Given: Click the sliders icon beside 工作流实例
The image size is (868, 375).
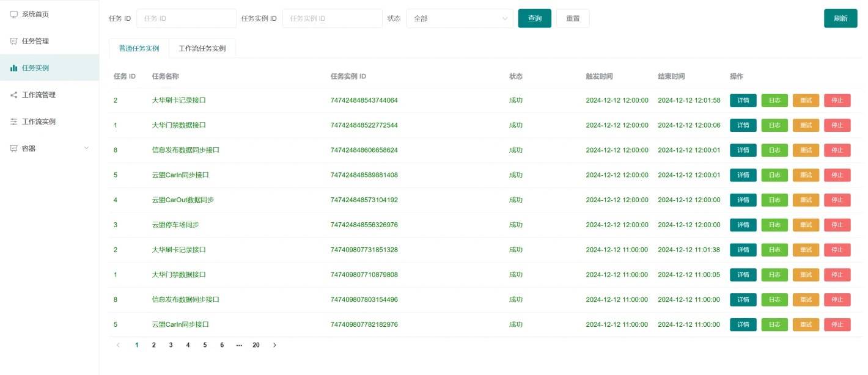Looking at the screenshot, I should (14, 122).
